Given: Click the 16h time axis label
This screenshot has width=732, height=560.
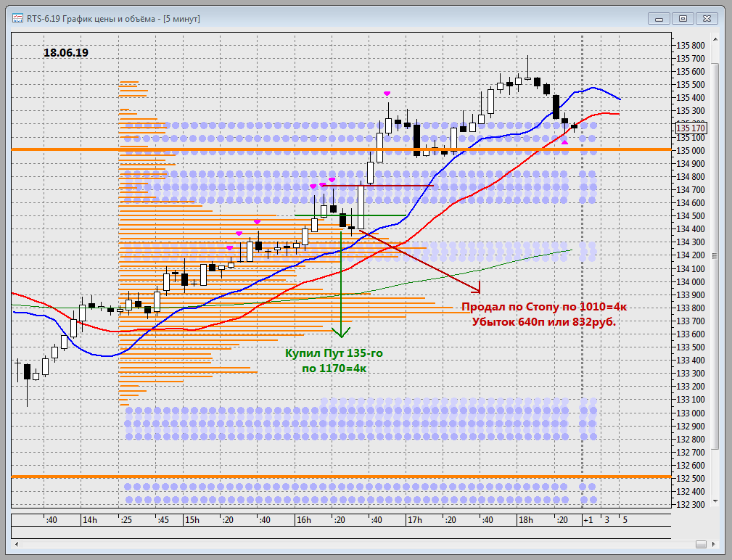Looking at the screenshot, I should pos(303,520).
